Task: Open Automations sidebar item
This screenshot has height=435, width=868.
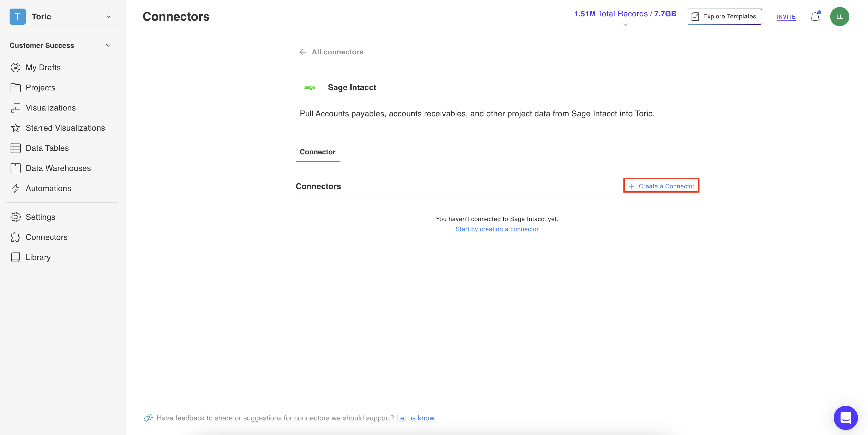Action: pos(49,188)
